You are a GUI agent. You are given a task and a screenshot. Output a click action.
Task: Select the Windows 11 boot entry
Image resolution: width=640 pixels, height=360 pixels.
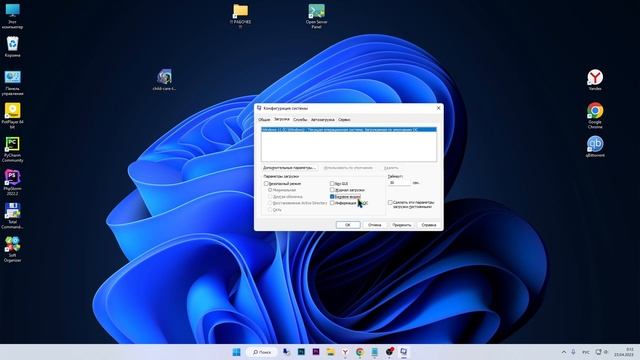pyautogui.click(x=349, y=129)
